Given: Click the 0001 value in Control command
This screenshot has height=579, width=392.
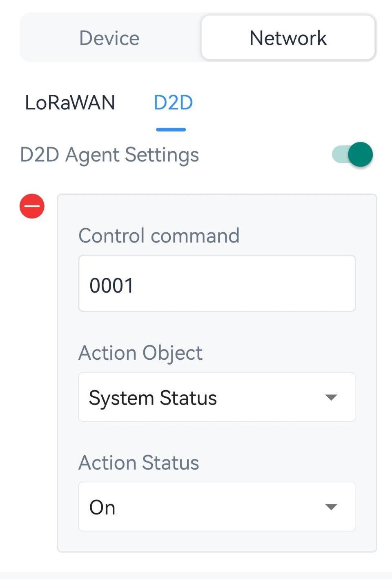Looking at the screenshot, I should point(111,285).
